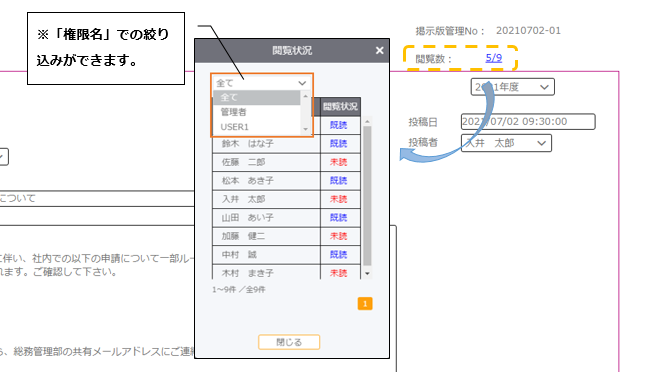Screen dimensions: 648x372
Task: Select the 入井 太郎 name cell
Action: 267,199
